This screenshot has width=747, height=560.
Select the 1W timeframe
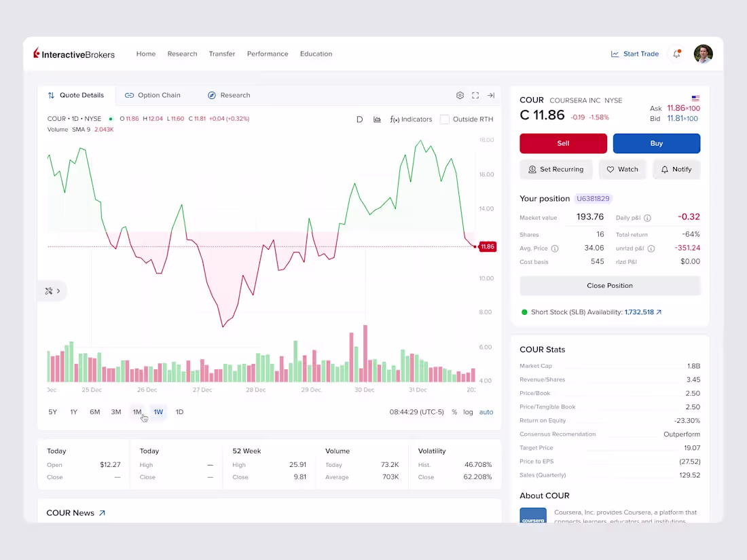158,412
